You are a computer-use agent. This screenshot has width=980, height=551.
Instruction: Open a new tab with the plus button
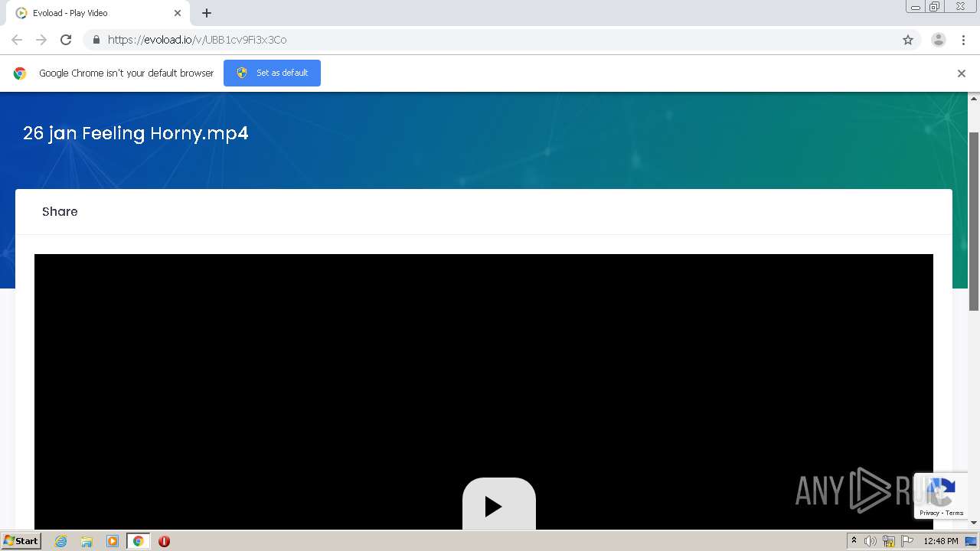[207, 13]
